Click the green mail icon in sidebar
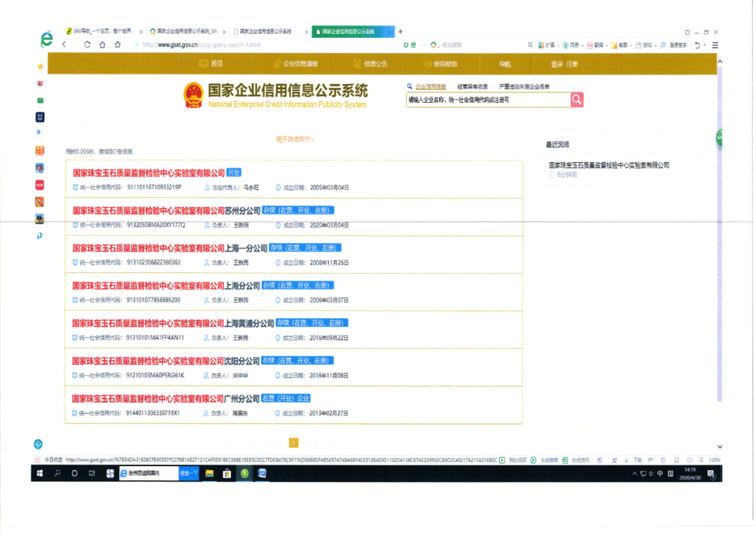 coord(40,100)
